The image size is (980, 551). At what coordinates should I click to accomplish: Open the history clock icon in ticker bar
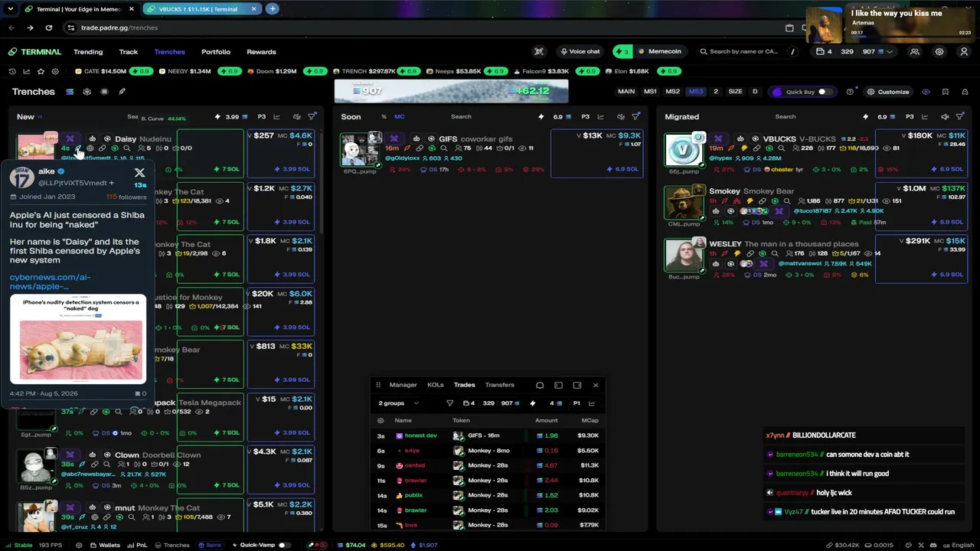coord(12,71)
